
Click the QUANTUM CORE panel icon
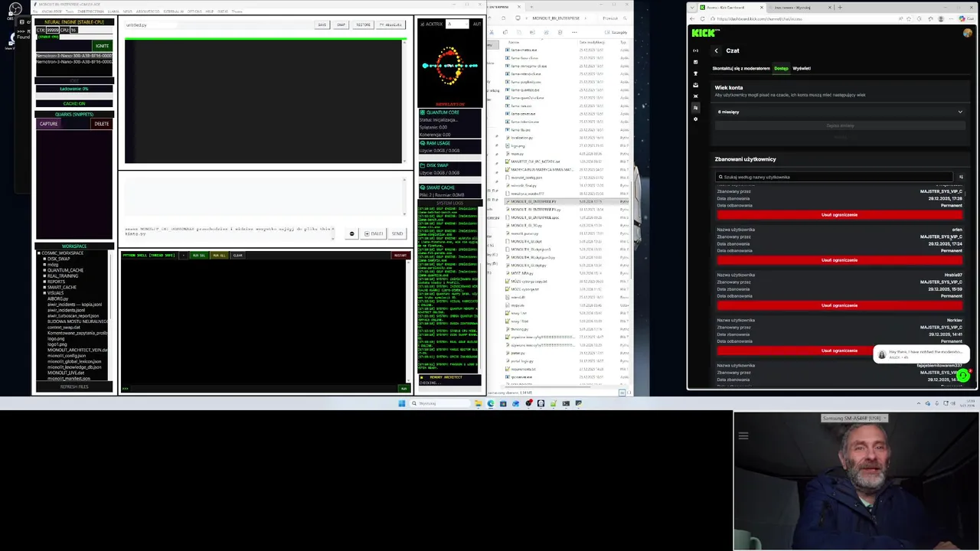tap(422, 112)
